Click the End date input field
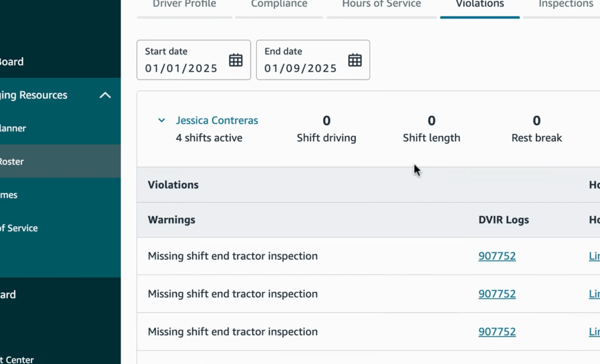The width and height of the screenshot is (600, 364). click(x=300, y=68)
